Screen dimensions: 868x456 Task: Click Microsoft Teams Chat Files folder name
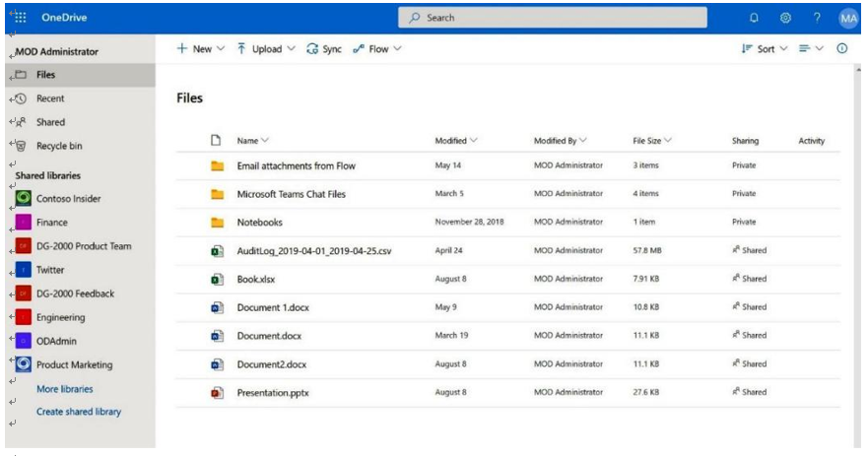pos(292,194)
